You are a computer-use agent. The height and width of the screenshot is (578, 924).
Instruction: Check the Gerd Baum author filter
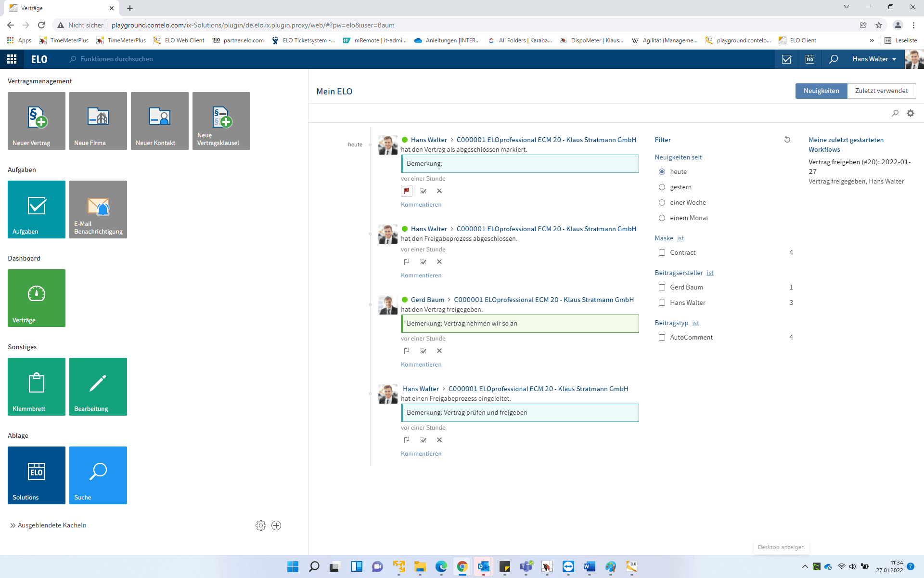coord(662,288)
